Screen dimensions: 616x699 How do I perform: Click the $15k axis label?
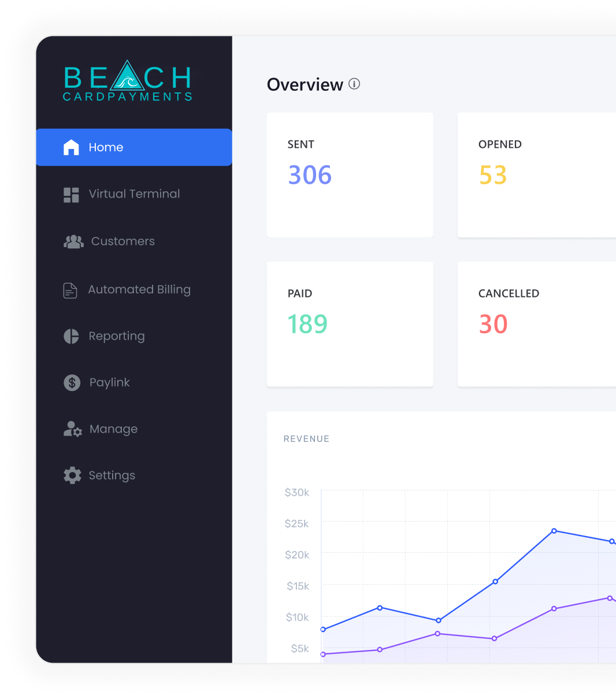[298, 586]
